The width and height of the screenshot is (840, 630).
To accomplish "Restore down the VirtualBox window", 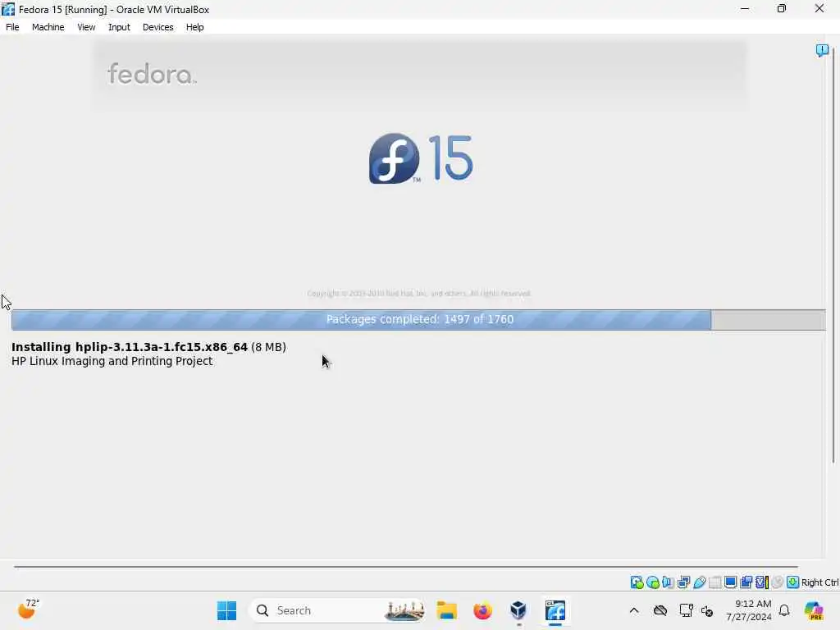I will [x=782, y=9].
